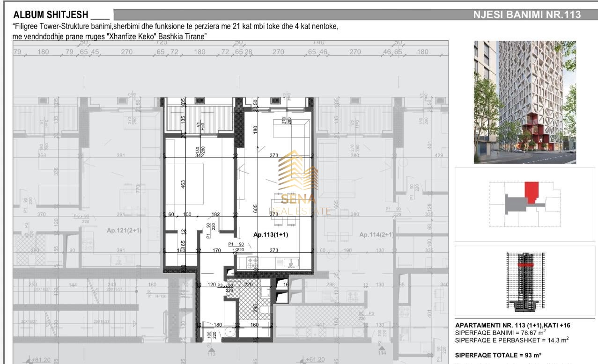Screen dimensions: 598x364
Task: Select the Ap.113(1+1) apartment label
Action: coord(271,235)
